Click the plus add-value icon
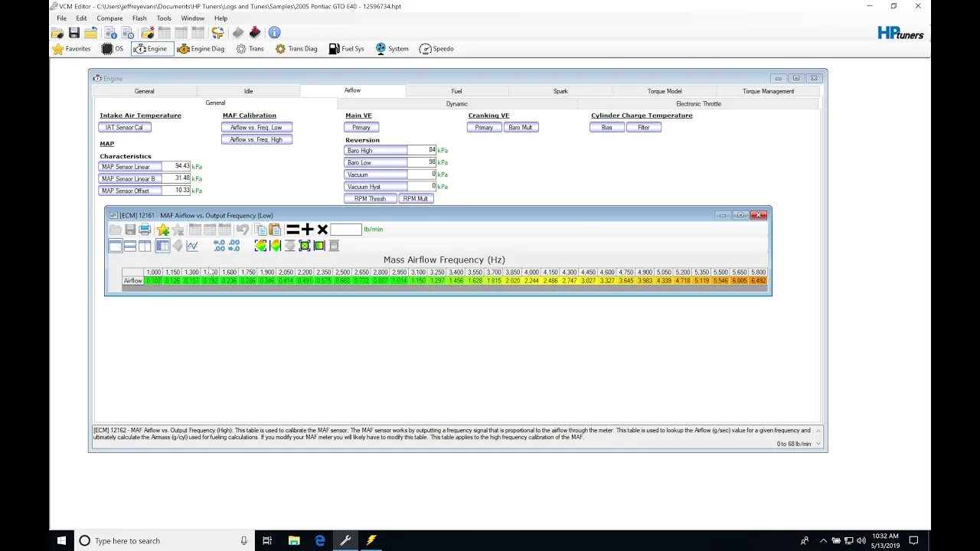 pos(308,230)
